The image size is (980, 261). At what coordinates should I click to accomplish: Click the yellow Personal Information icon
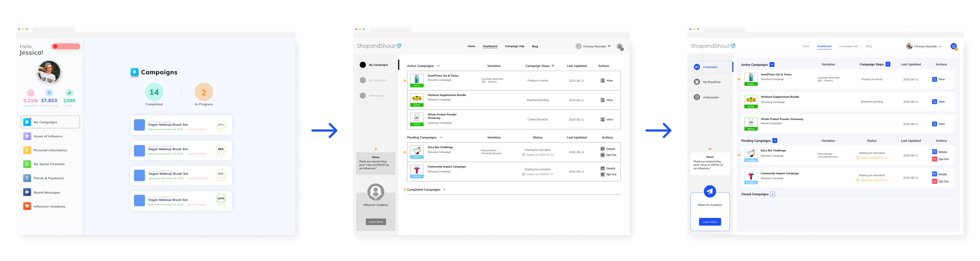point(27,150)
